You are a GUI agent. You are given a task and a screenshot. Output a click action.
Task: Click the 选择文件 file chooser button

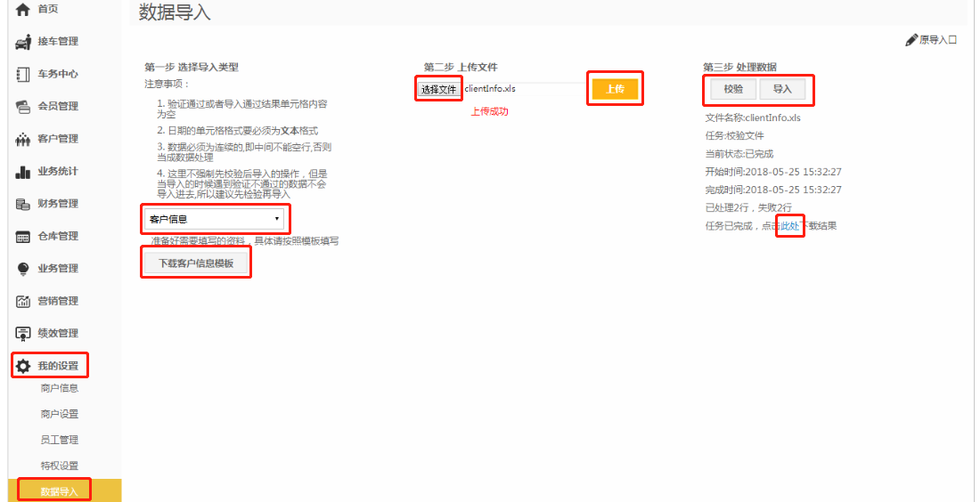coord(438,89)
